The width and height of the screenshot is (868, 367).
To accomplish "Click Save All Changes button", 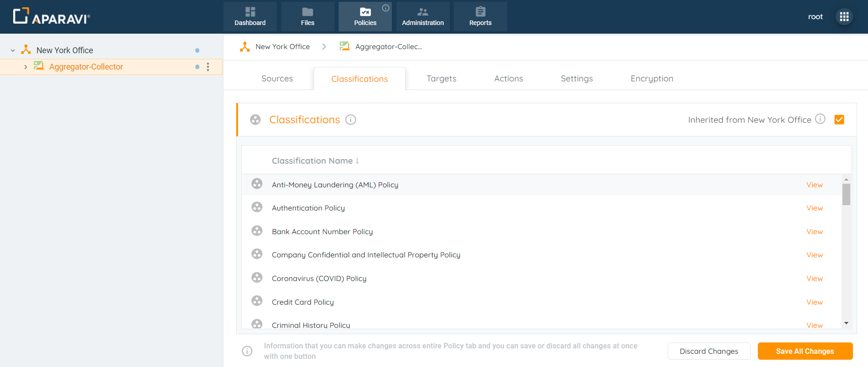I will point(805,351).
